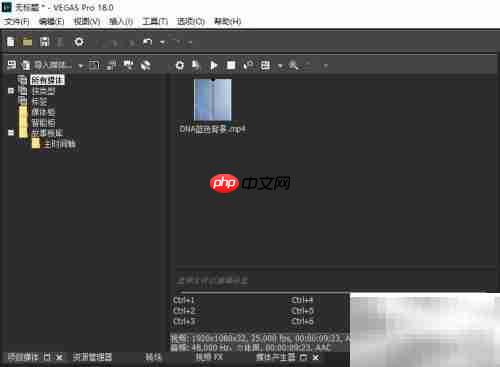This screenshot has width=500, height=367.
Task: Click the Views grid icon
Action: point(265,65)
